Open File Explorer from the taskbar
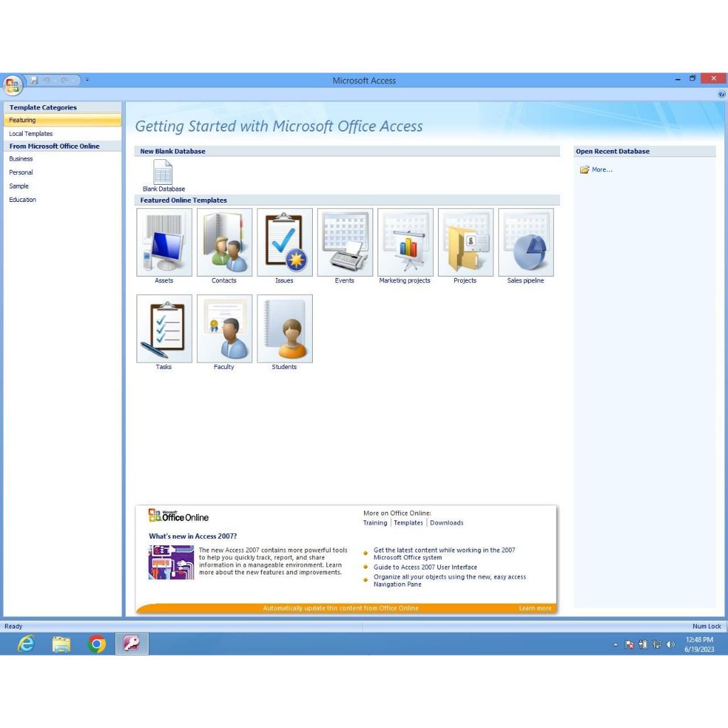The width and height of the screenshot is (728, 728). pyautogui.click(x=61, y=644)
